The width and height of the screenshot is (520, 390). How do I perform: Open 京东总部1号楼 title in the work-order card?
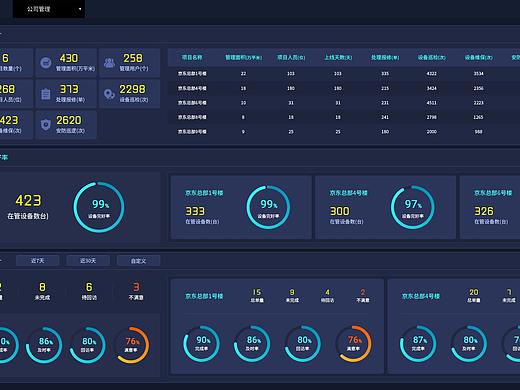204,296
